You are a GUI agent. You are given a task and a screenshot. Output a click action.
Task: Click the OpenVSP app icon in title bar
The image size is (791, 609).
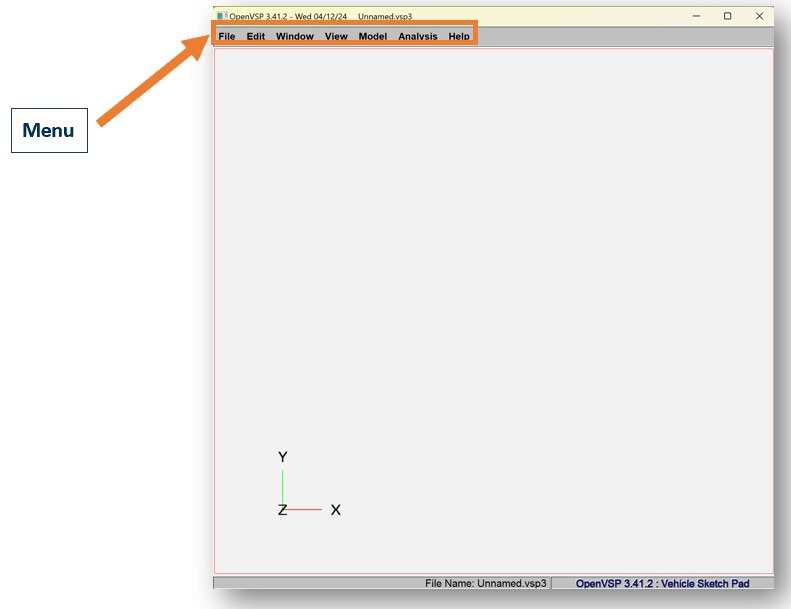pyautogui.click(x=221, y=16)
